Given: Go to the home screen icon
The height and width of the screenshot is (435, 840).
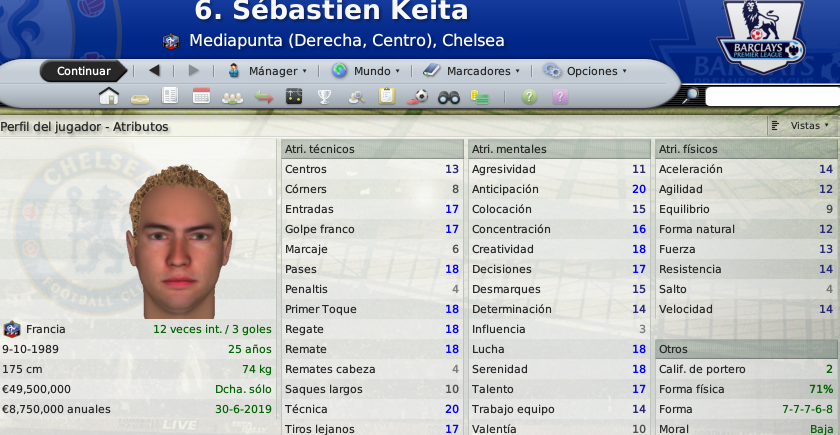Looking at the screenshot, I should point(109,97).
